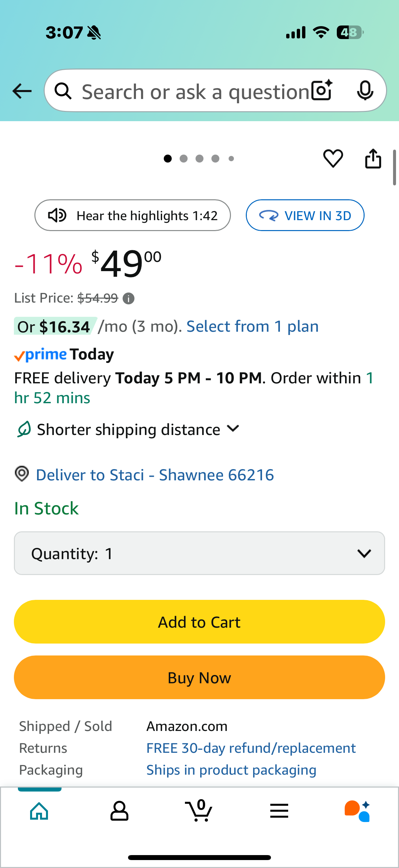Open Rufus assistant icon in bottom bar
This screenshot has height=868, width=399.
tap(357, 811)
